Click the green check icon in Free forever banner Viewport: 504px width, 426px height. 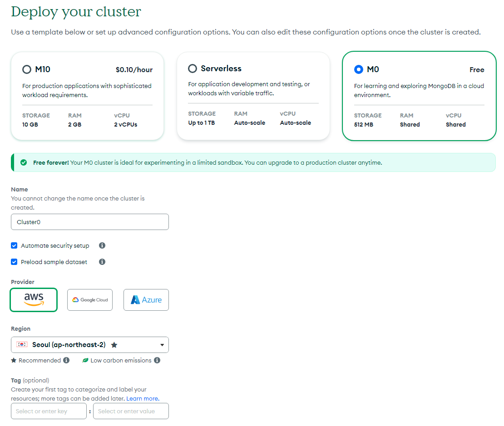(x=24, y=162)
